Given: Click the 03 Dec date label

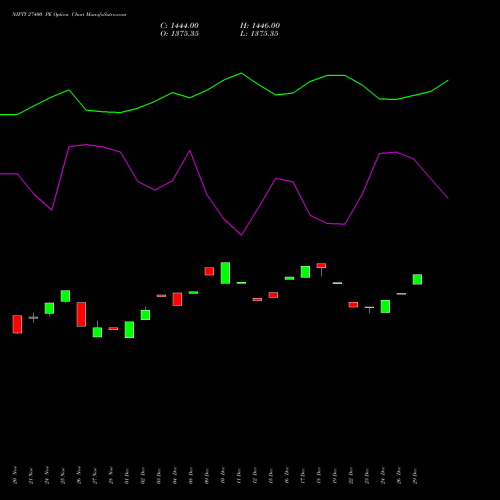Looking at the screenshot, I should (159, 475).
